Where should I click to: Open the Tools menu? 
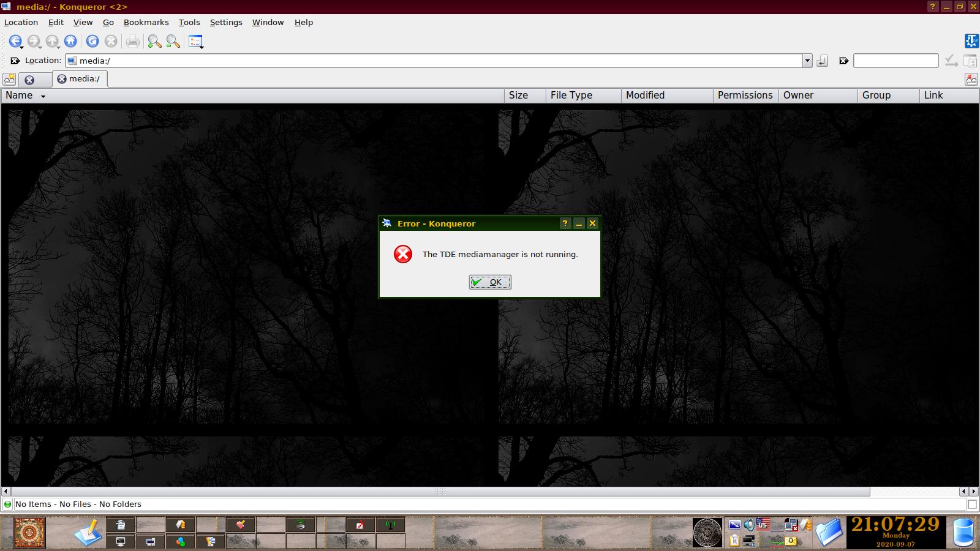point(189,22)
